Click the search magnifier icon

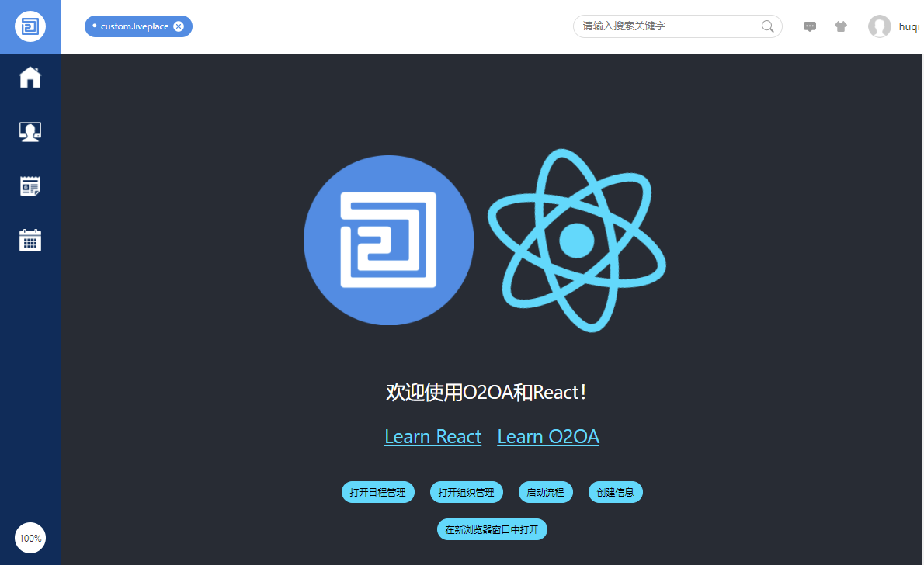coord(767,26)
